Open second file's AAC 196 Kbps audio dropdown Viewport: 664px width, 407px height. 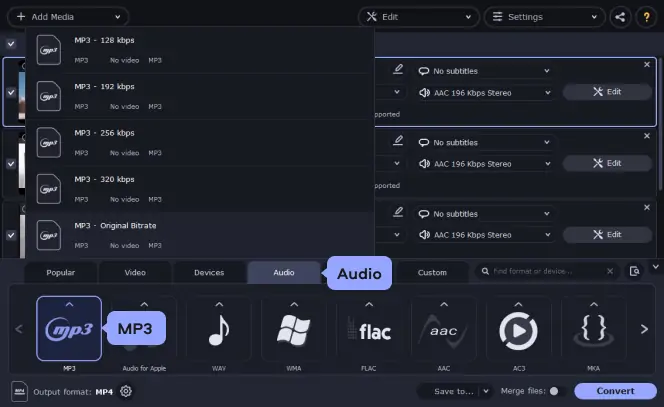click(x=484, y=164)
